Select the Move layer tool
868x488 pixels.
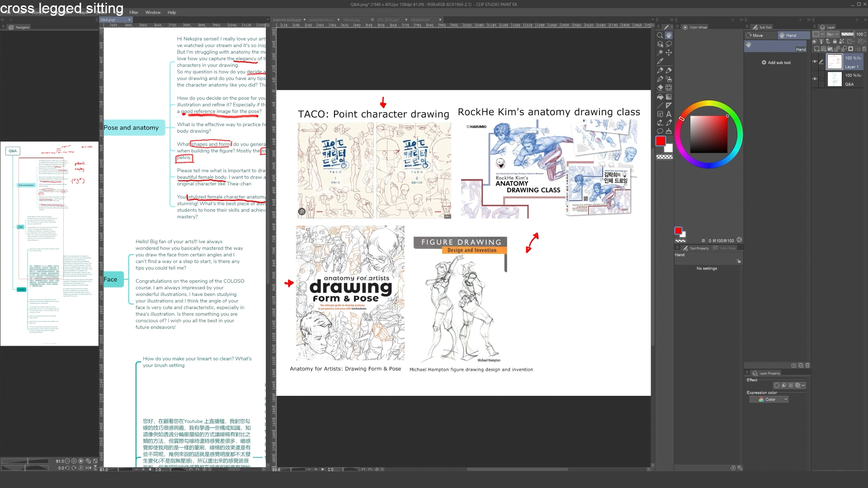point(669,53)
